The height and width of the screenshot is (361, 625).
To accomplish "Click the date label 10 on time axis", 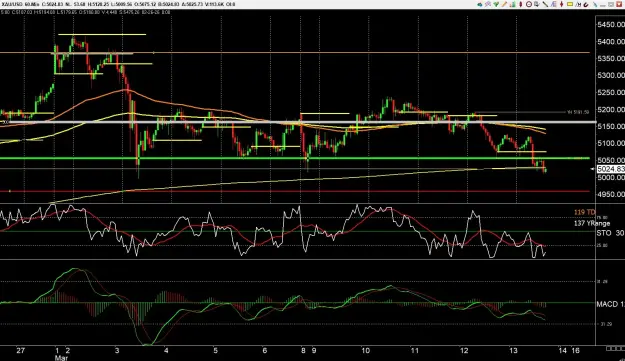I will (366, 351).
